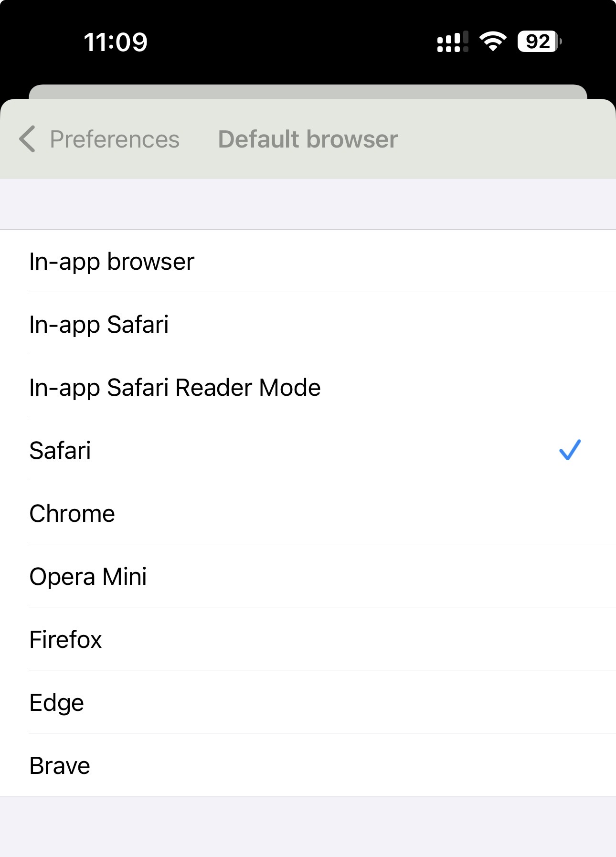The image size is (616, 857).
Task: Tap the 11:09 clock in status bar
Action: (116, 42)
